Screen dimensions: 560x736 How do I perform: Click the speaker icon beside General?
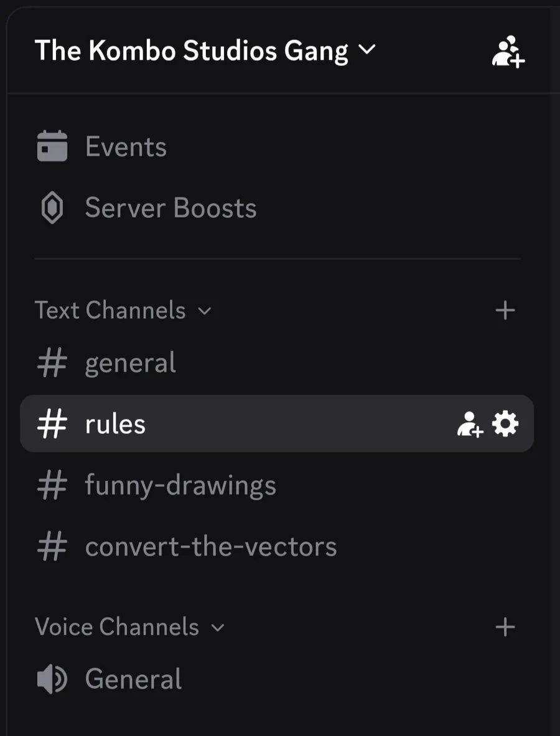click(52, 679)
